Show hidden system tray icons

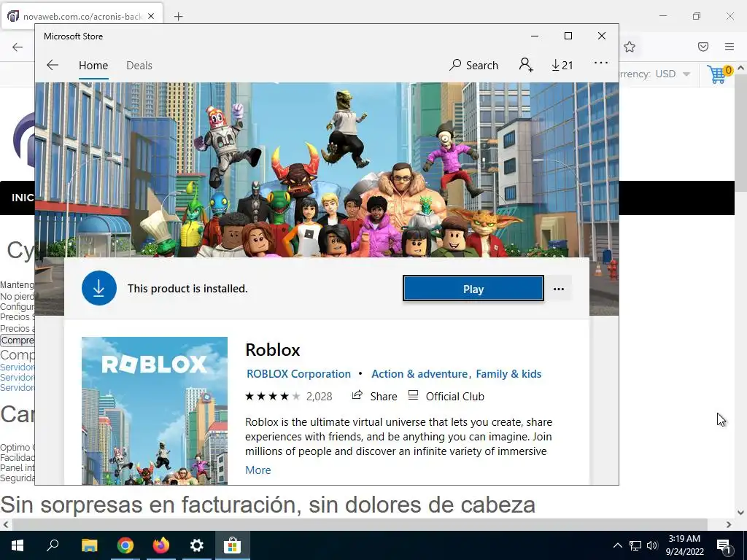coord(617,545)
